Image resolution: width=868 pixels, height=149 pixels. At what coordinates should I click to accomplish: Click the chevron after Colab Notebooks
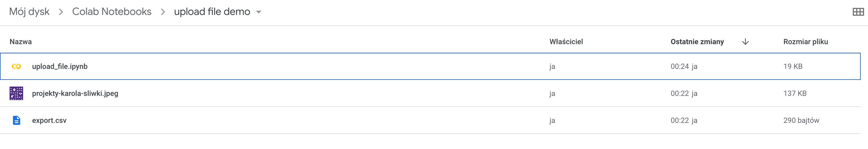click(x=163, y=12)
